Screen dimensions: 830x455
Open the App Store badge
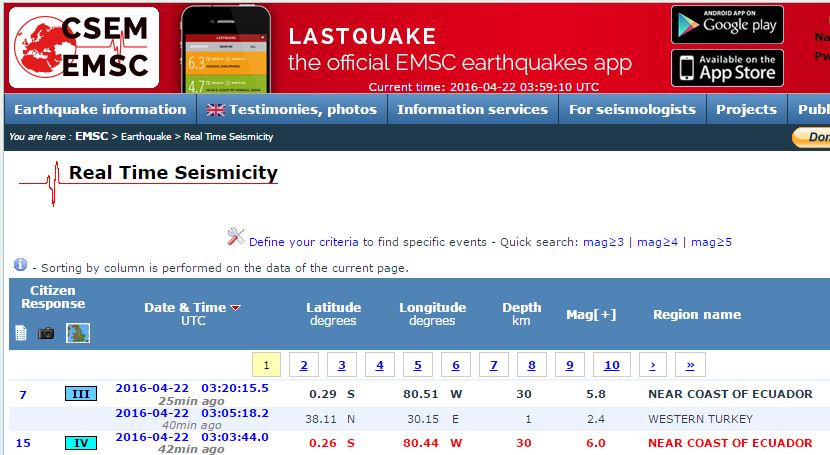[x=727, y=68]
